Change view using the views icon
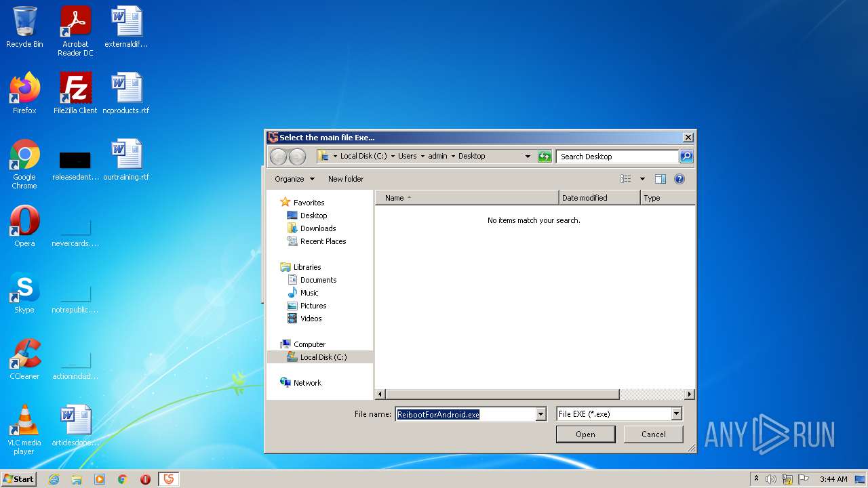Image resolution: width=868 pixels, height=488 pixels. [x=626, y=179]
